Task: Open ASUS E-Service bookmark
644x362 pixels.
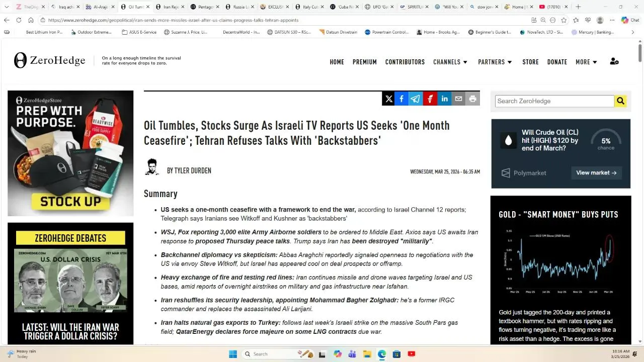Action: (x=139, y=32)
